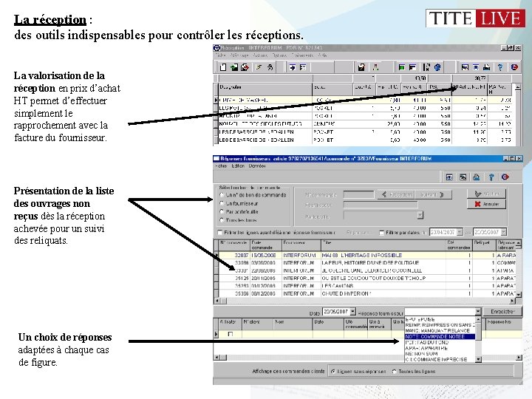
Task: Open the Options menu in Réception window
Action: [279, 55]
